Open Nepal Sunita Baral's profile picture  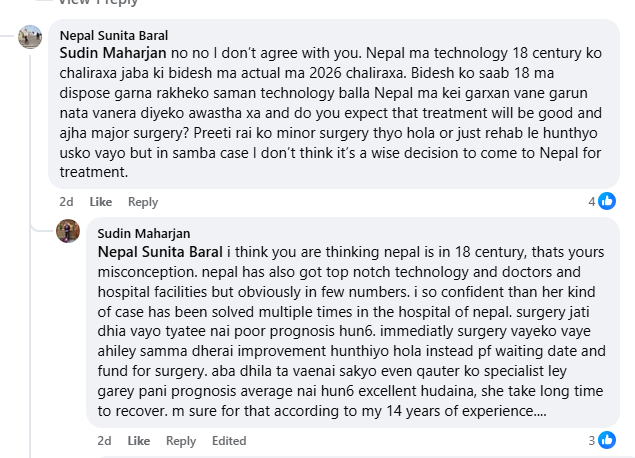click(x=30, y=38)
